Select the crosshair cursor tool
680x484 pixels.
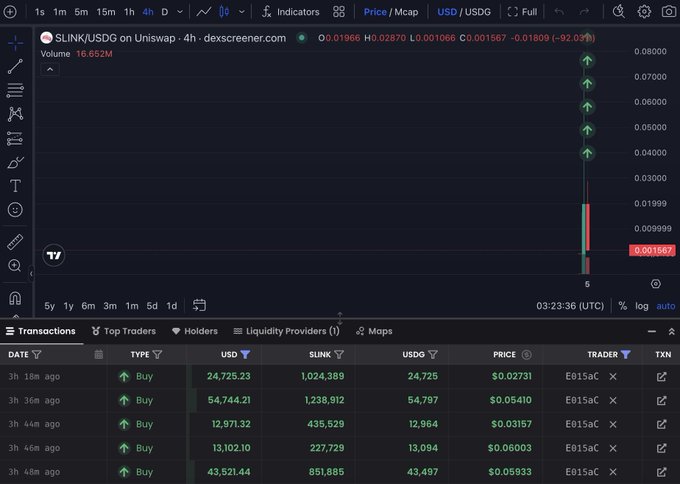pos(15,43)
